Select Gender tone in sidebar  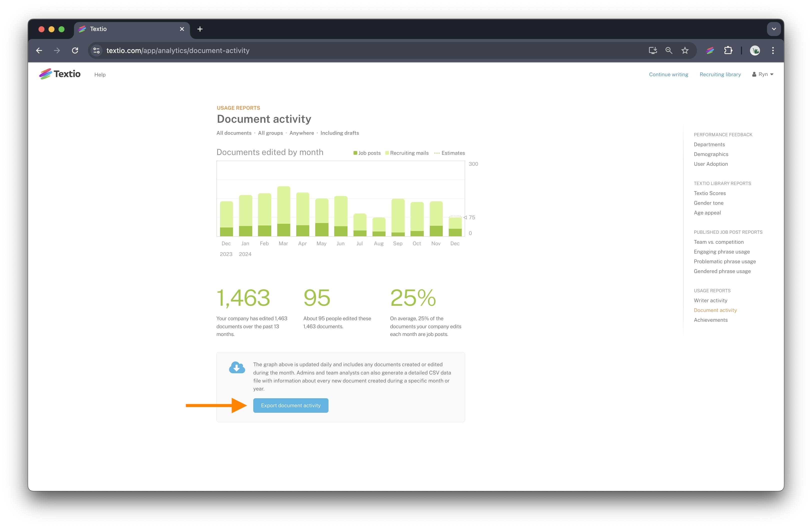(708, 203)
